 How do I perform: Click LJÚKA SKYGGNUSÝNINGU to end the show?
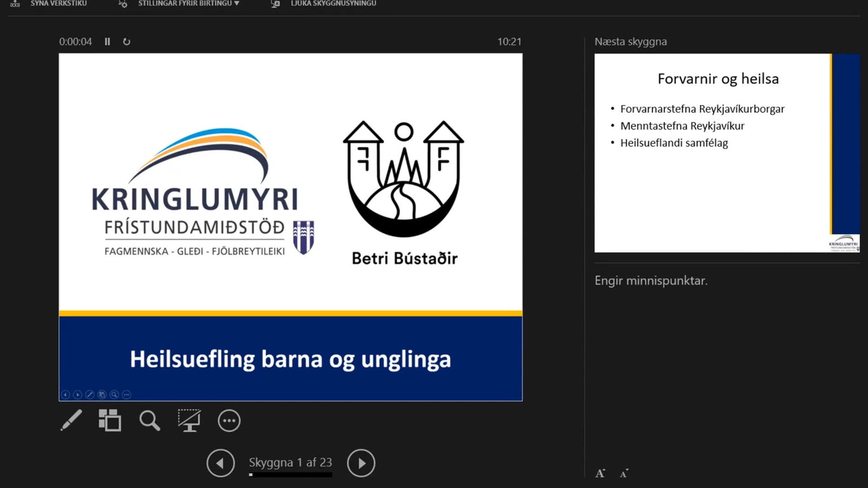coord(333,3)
